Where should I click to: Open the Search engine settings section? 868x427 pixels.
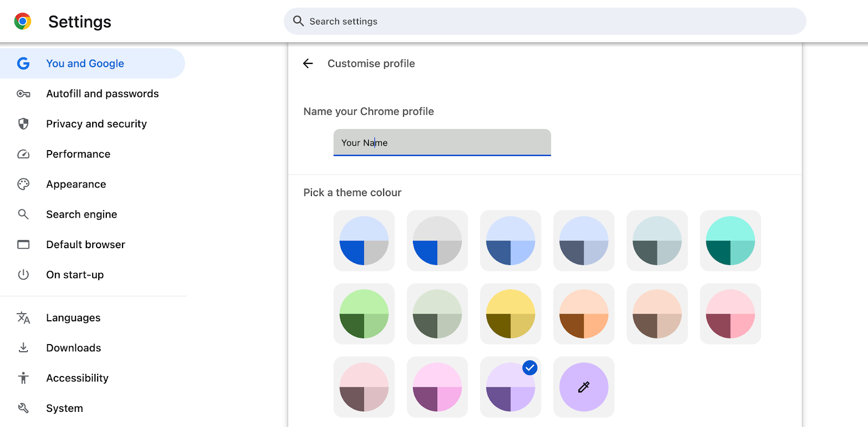click(92, 214)
